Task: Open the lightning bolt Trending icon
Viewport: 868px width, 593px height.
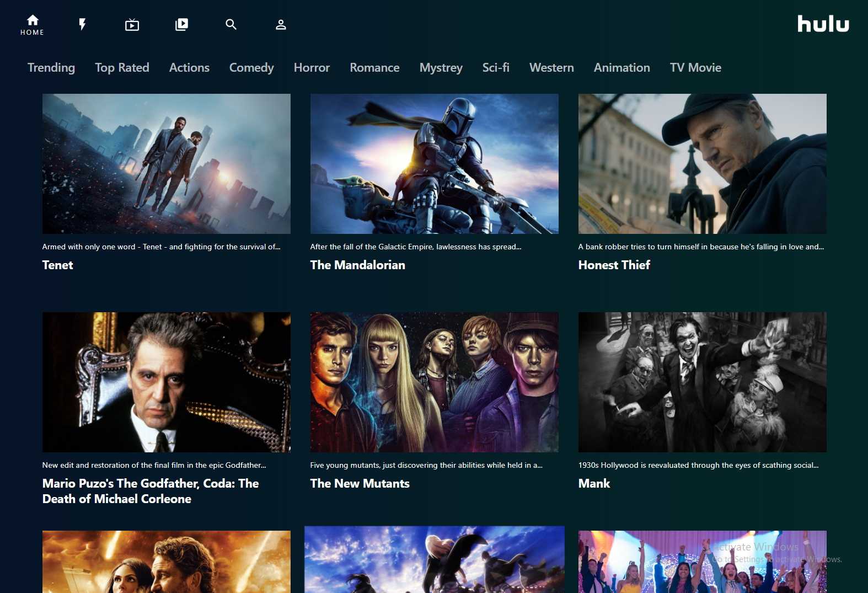Action: [82, 24]
